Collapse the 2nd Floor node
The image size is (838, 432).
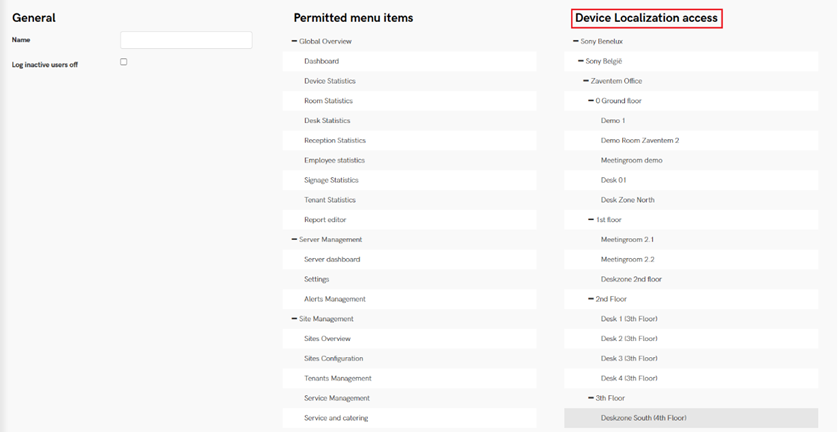click(x=591, y=299)
